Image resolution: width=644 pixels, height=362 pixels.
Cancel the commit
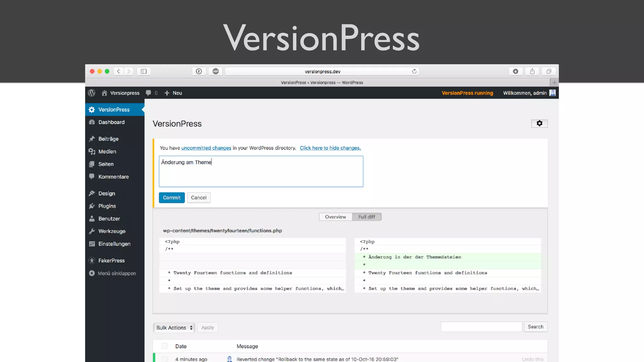point(199,198)
